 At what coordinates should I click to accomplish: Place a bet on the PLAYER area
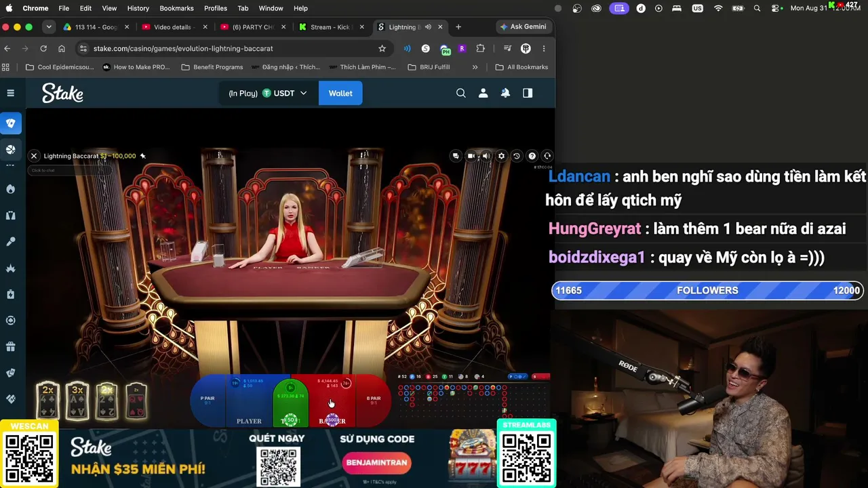[249, 402]
